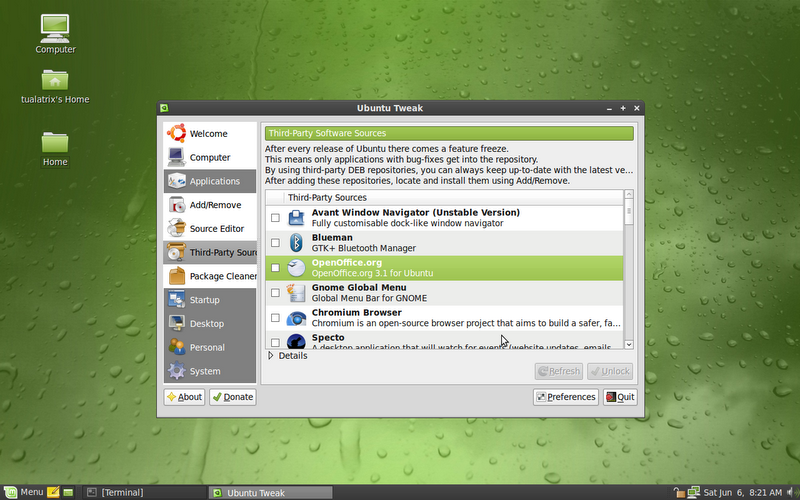Quit Ubuntu Tweak

click(620, 397)
